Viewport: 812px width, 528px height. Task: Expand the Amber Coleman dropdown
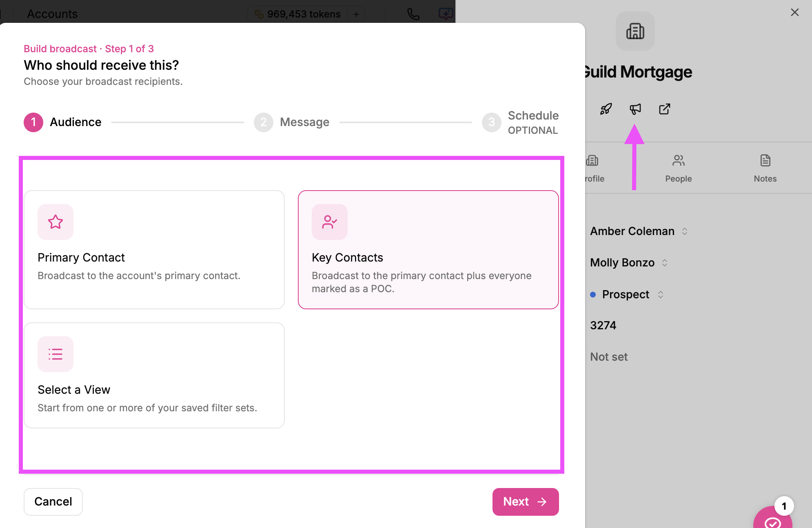(639, 231)
